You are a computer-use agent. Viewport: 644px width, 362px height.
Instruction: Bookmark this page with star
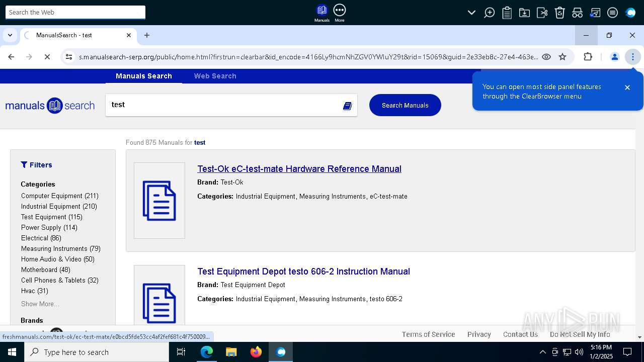click(562, 57)
